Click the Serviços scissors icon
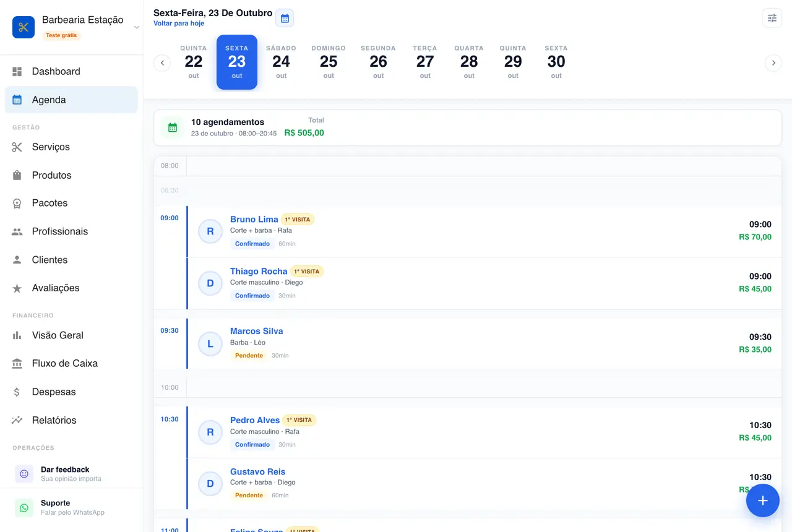Viewport: 792px width, 532px height. [x=17, y=147]
